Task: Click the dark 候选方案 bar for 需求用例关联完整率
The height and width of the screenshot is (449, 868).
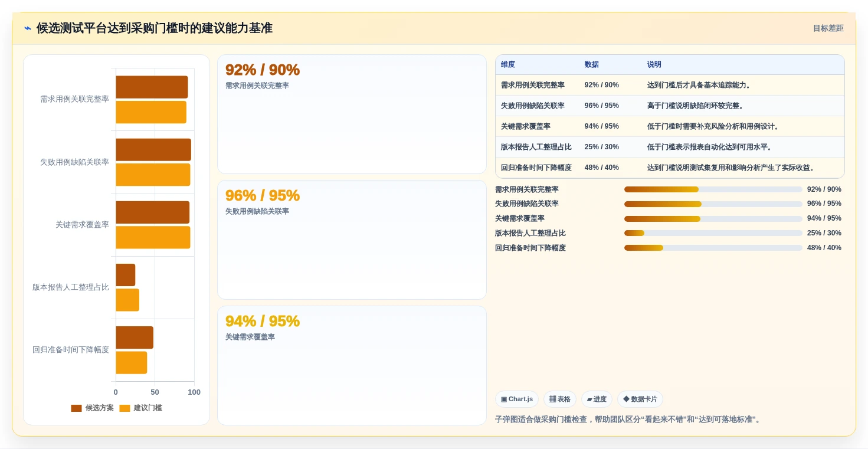Action: pos(152,87)
